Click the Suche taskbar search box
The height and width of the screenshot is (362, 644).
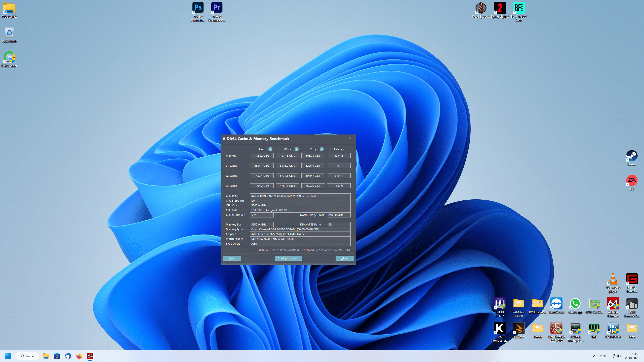[27, 356]
